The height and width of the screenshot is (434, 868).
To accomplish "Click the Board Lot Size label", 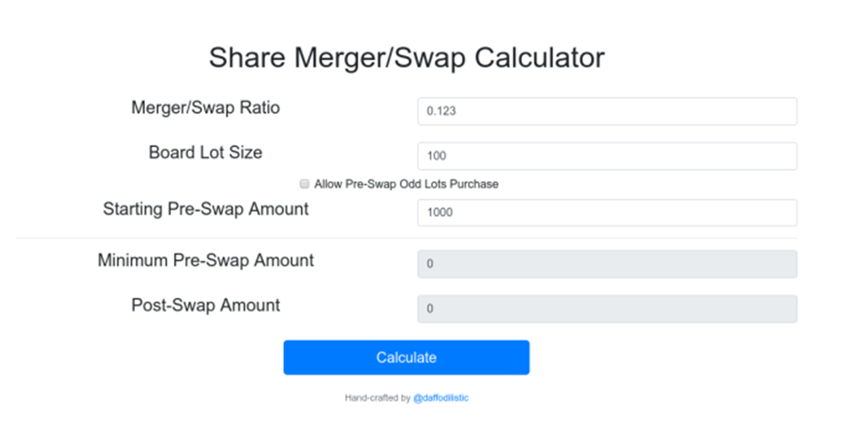I will pos(205,153).
